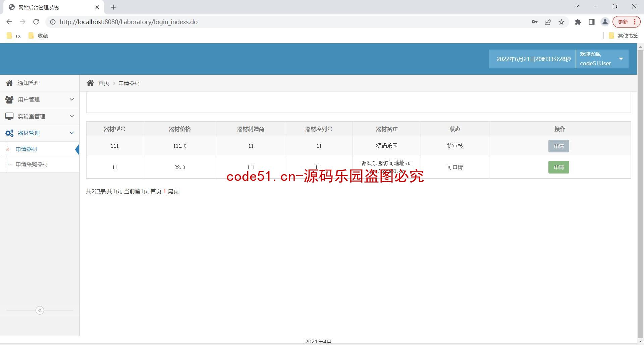644x345 pixels.
Task: Click the 状态 column header
Action: coord(455,129)
